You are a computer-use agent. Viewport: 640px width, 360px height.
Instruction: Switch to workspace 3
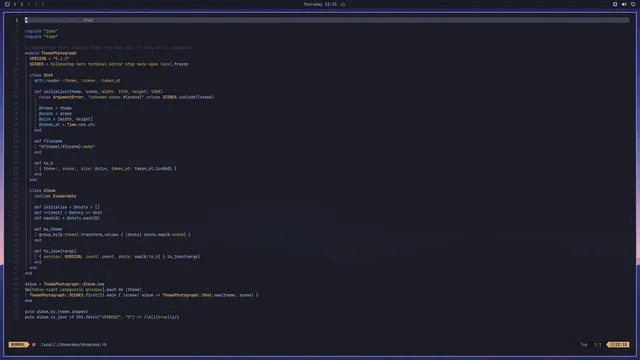29,4
